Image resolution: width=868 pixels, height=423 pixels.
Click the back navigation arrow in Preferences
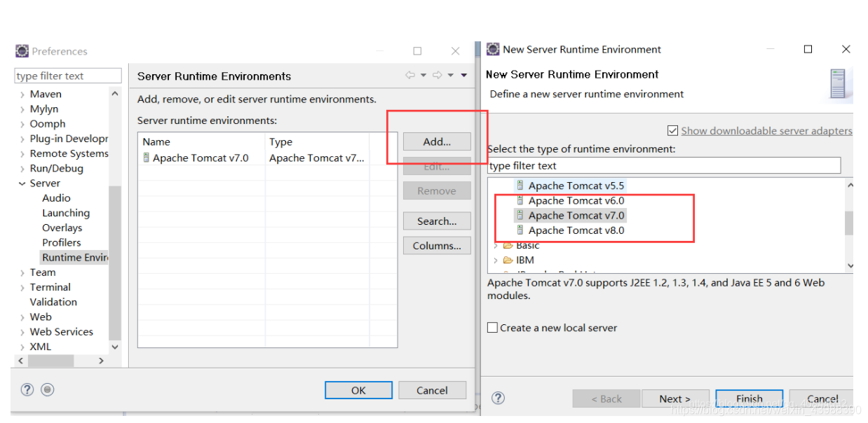point(410,75)
